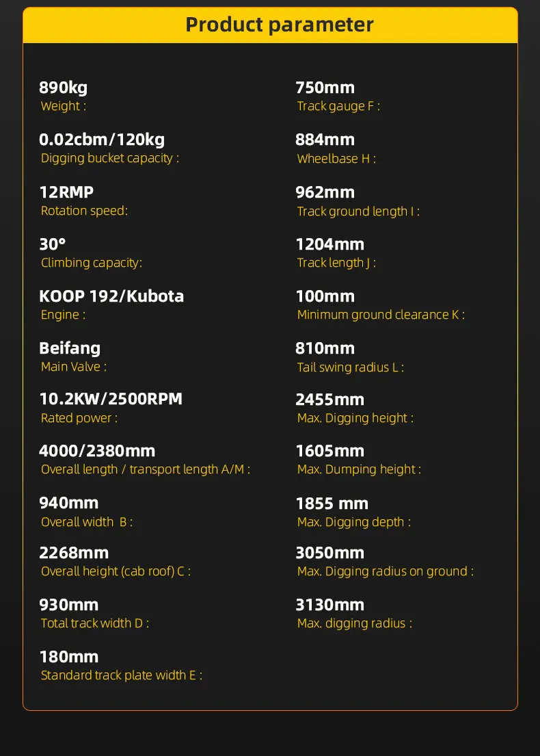Click the Wheelbase H label
This screenshot has height=756, width=540.
pos(336,159)
